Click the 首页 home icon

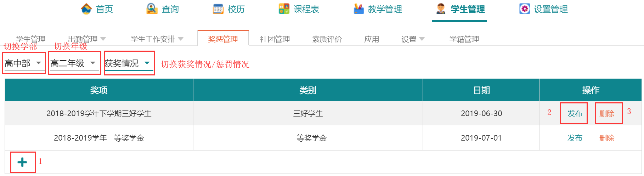(x=86, y=9)
